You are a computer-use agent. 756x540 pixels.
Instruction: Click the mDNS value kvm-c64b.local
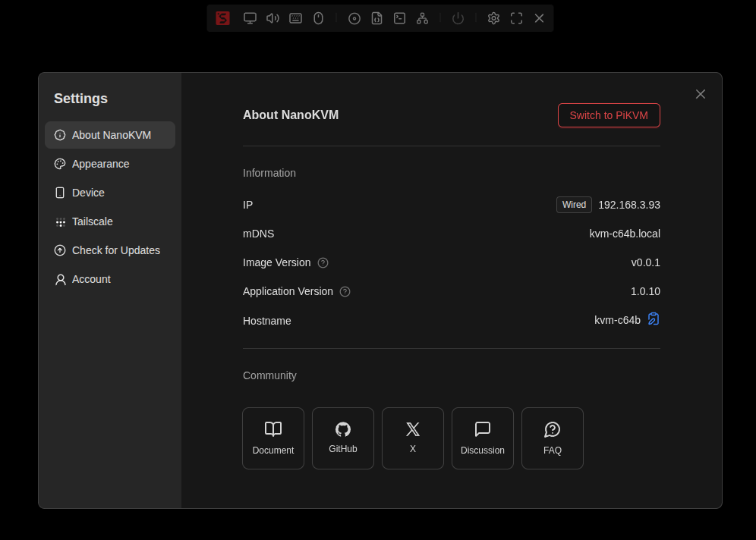point(625,234)
